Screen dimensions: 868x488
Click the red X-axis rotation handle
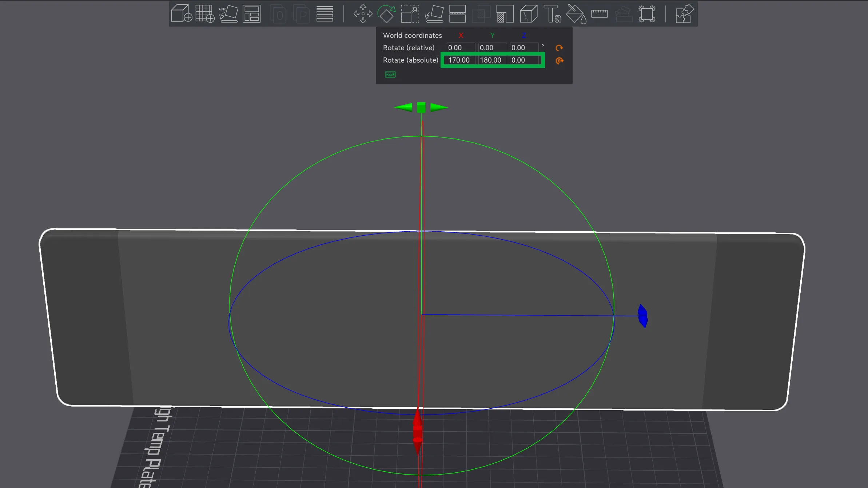(418, 431)
